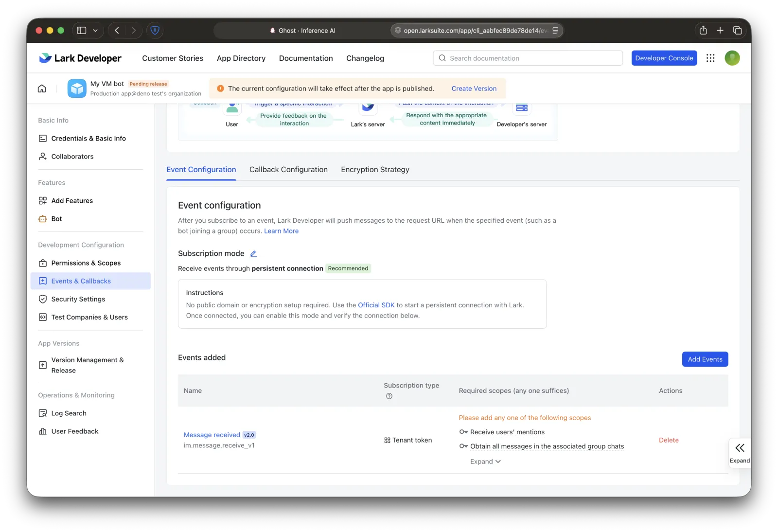Screen dimensions: 778x532
Task: Open App Directory in top navigation
Action: point(241,58)
